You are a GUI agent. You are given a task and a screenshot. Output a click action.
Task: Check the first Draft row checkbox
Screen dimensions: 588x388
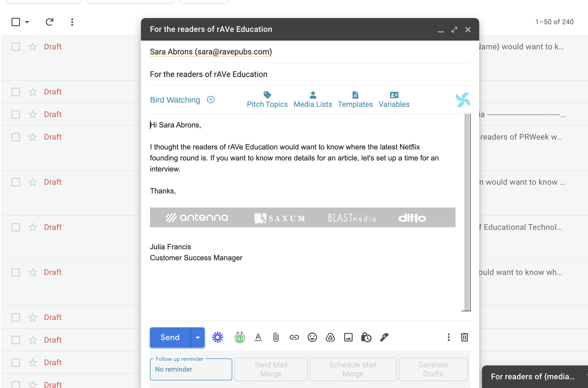16,47
